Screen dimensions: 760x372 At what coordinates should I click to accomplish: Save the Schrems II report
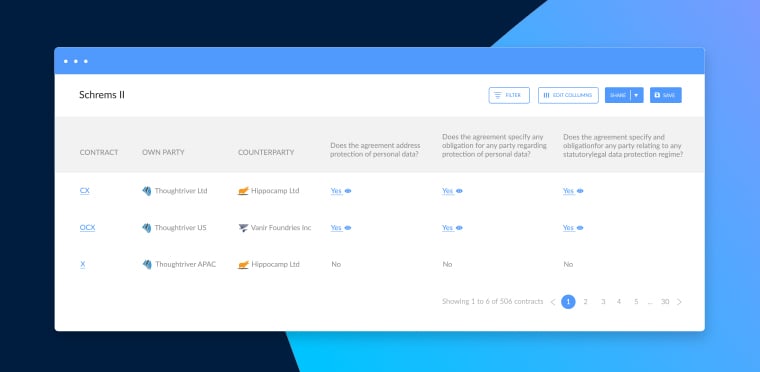665,95
